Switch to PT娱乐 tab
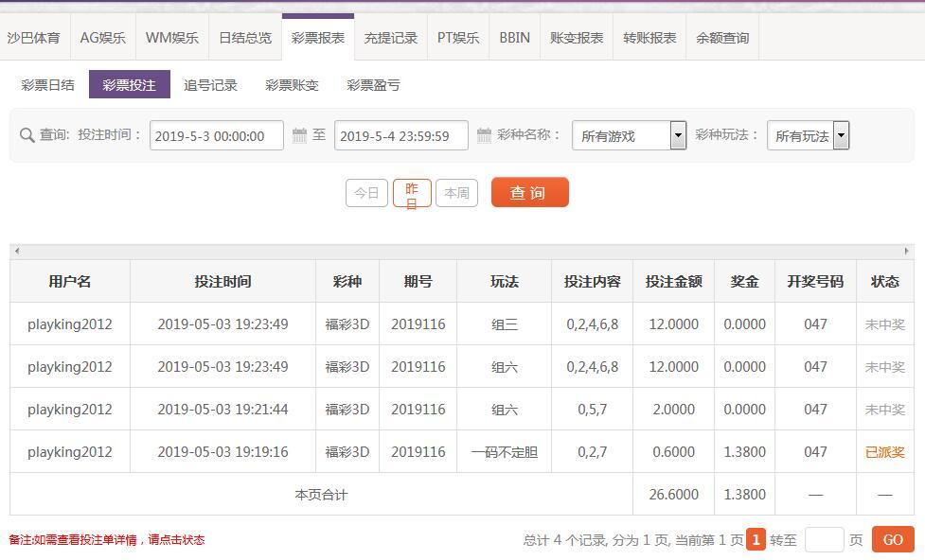Screen dimensions: 925x560 click(458, 38)
